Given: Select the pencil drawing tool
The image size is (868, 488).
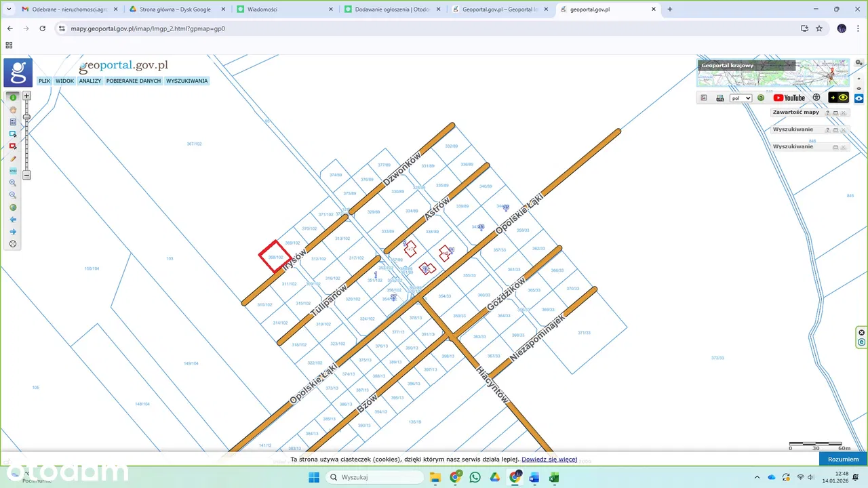Looking at the screenshot, I should tap(13, 159).
